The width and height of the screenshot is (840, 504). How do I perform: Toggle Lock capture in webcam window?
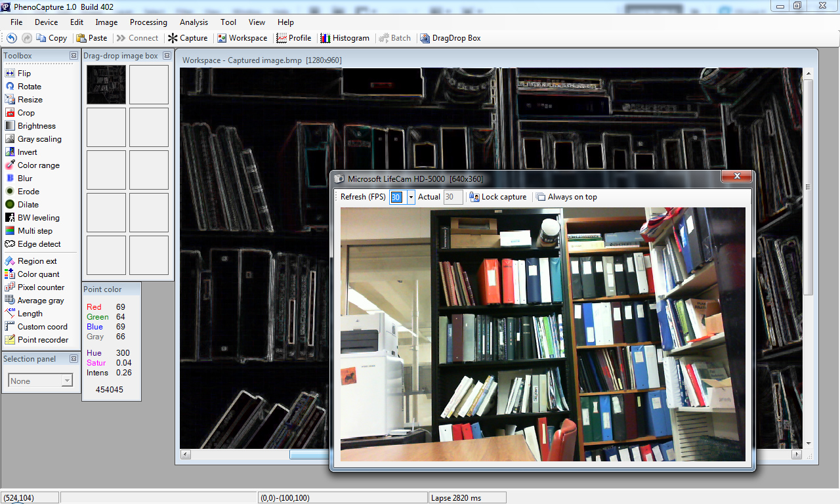(497, 197)
